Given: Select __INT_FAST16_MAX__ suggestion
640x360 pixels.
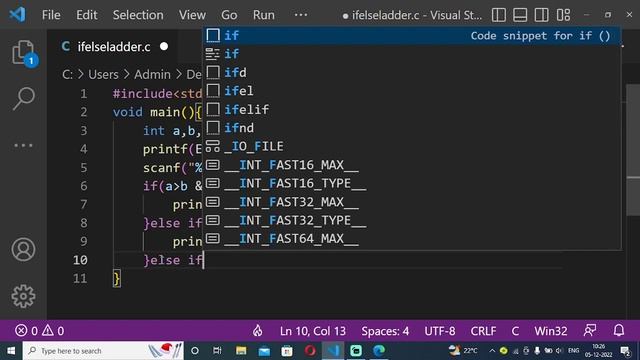Looking at the screenshot, I should (x=412, y=165).
